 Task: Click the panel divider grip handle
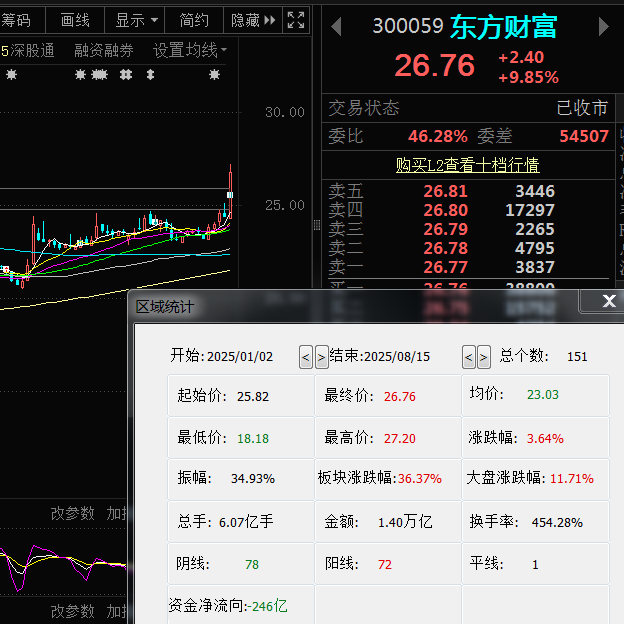click(317, 225)
